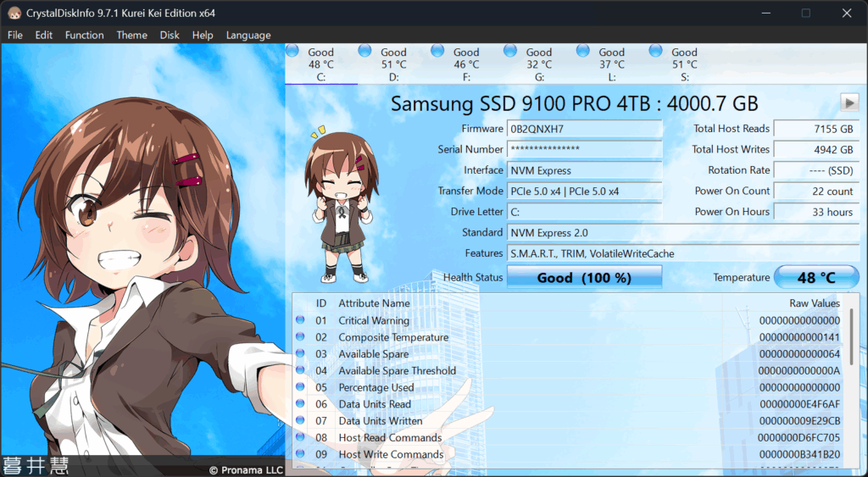Open the Edit menu

click(44, 35)
